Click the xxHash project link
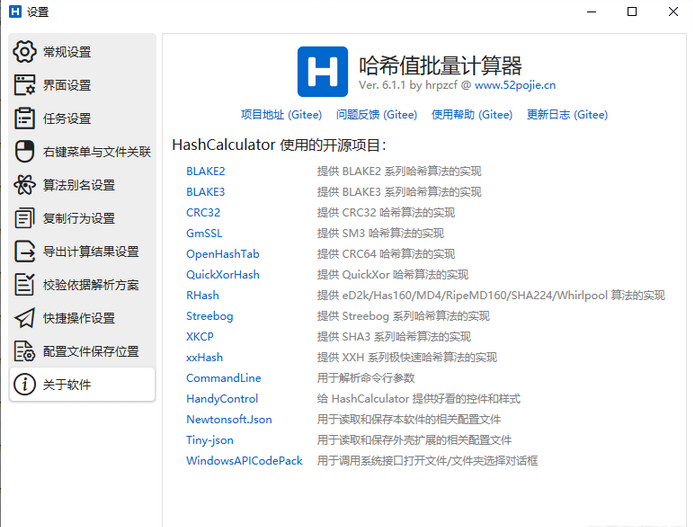This screenshot has width=693, height=527. point(205,357)
